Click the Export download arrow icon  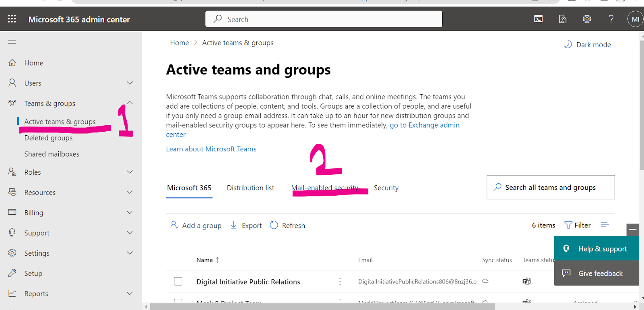click(233, 225)
